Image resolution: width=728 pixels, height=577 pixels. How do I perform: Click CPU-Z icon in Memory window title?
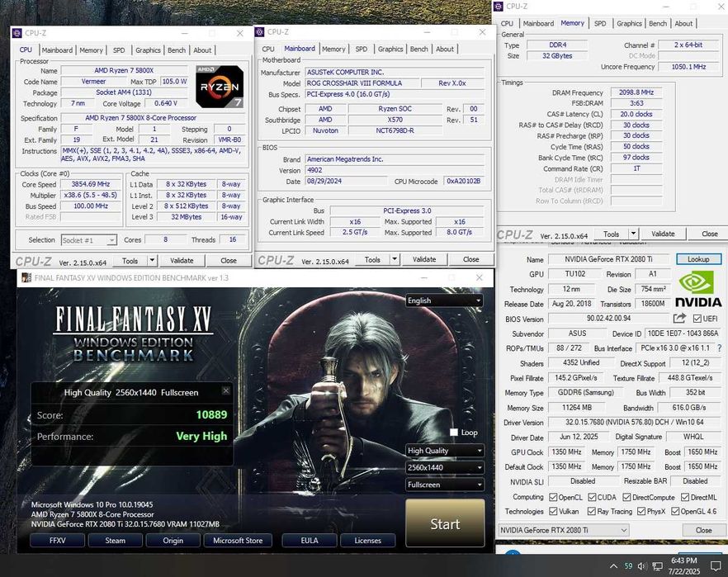499,7
